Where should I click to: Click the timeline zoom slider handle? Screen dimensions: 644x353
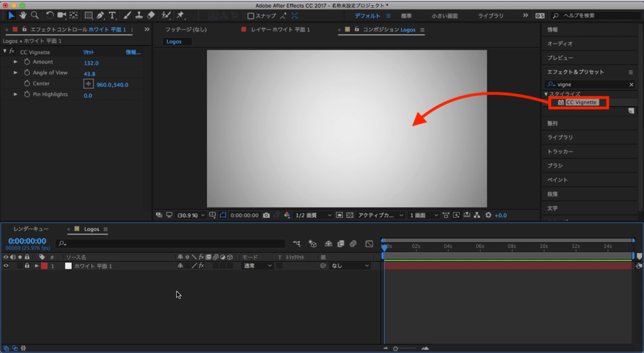click(396, 348)
